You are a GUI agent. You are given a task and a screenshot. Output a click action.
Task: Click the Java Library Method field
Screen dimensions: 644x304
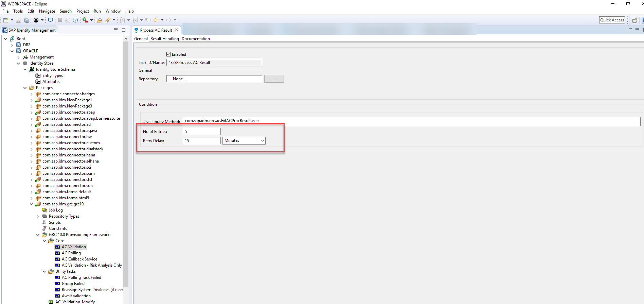click(411, 121)
